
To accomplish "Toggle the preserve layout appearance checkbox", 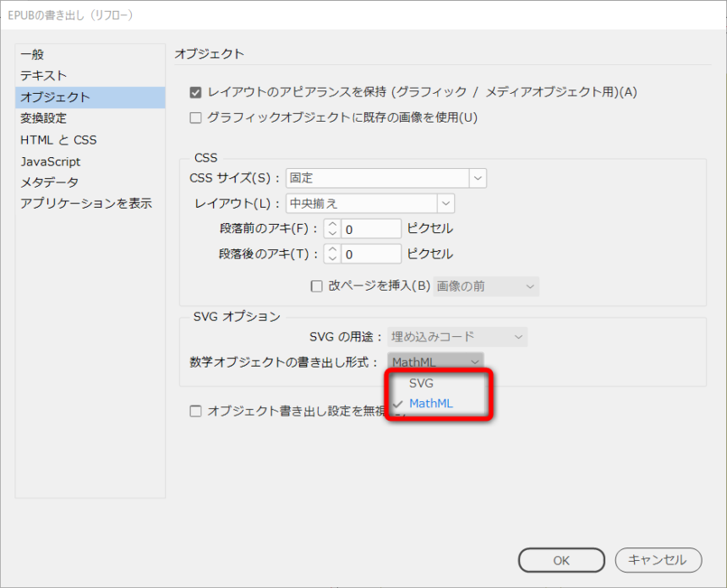I will coord(196,92).
